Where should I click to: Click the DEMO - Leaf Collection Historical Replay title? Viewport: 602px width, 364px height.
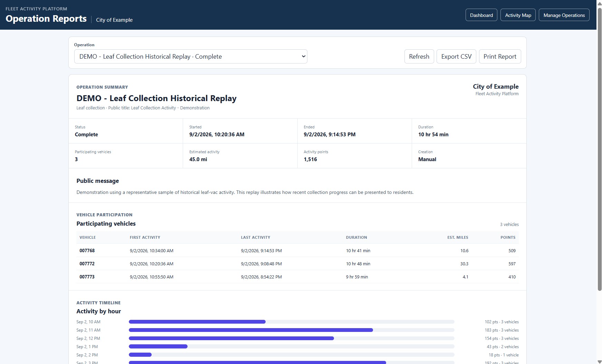point(156,98)
